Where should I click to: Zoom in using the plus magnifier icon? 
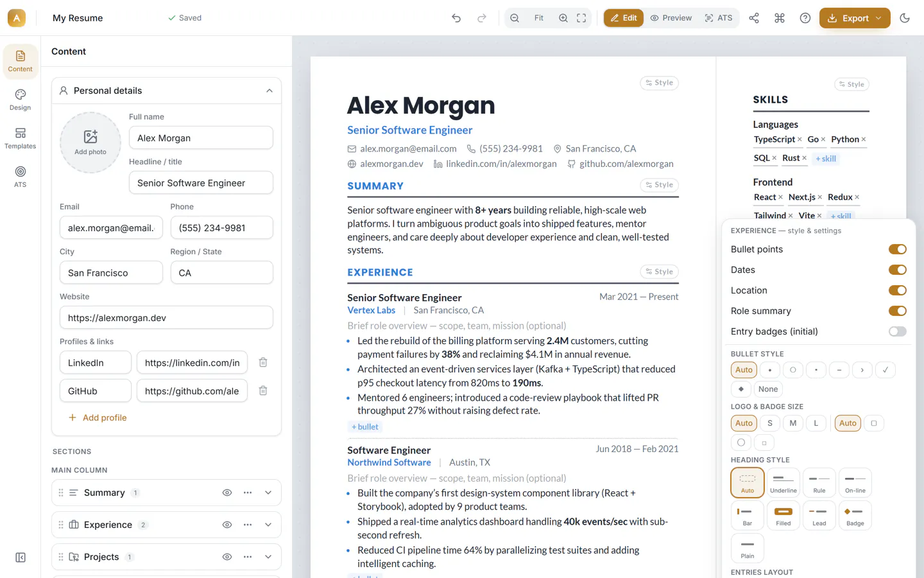click(x=563, y=18)
